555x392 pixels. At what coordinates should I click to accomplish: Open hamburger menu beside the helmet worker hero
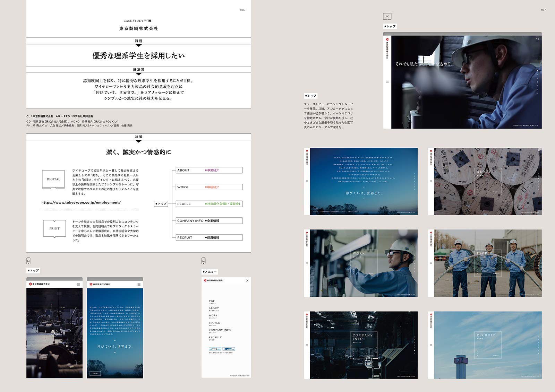[x=387, y=82]
